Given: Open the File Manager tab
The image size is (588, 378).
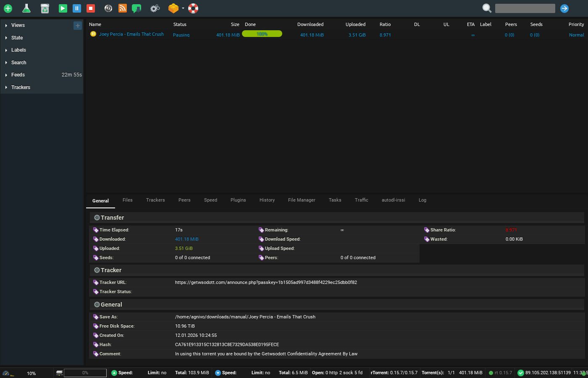Looking at the screenshot, I should tap(302, 200).
